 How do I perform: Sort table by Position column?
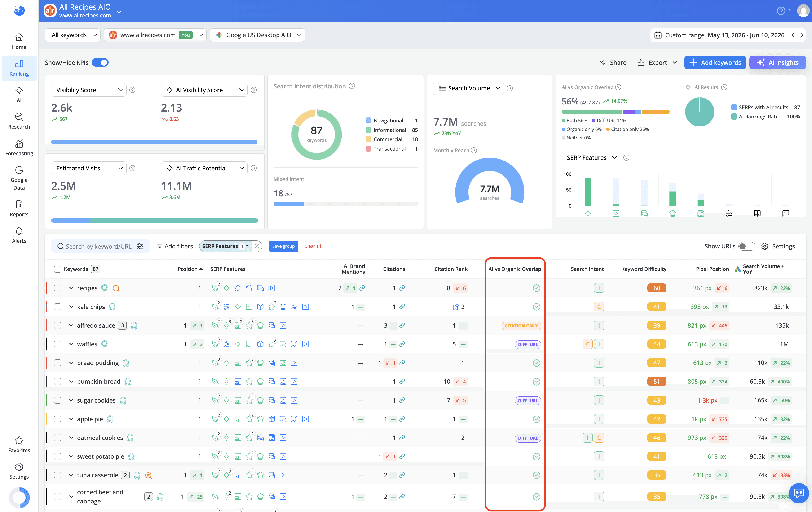coord(190,269)
